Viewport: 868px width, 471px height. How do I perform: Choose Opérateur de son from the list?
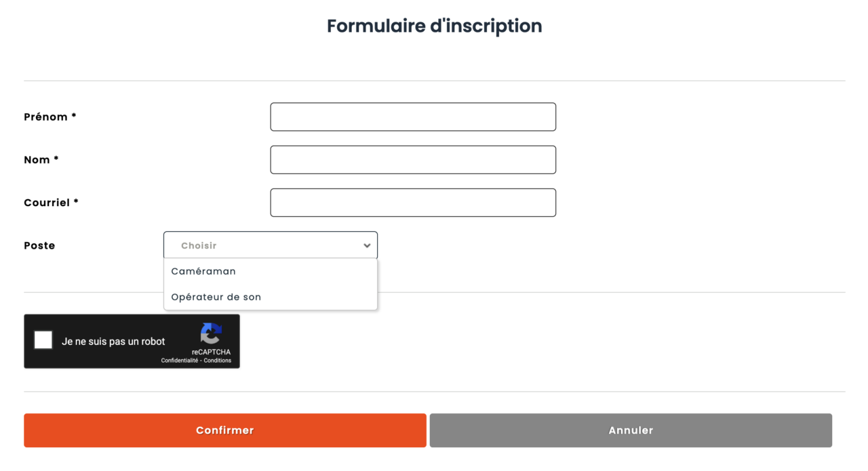click(216, 297)
